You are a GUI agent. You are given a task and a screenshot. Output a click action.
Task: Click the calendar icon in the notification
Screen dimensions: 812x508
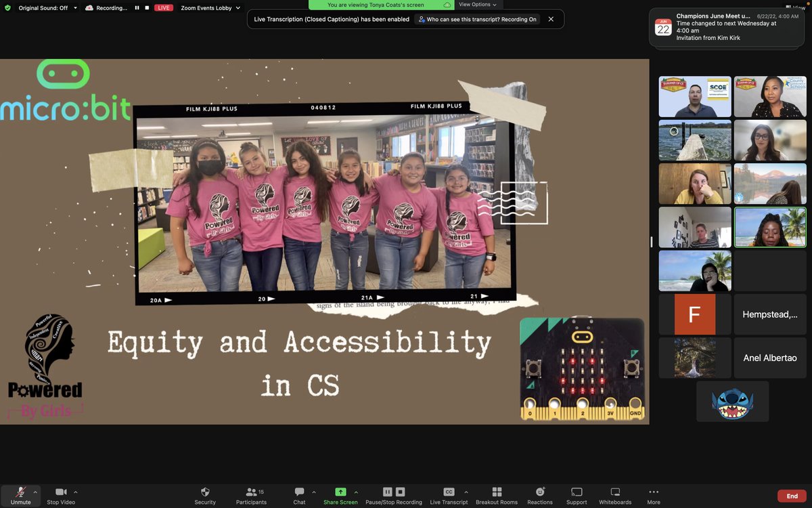pos(663,27)
